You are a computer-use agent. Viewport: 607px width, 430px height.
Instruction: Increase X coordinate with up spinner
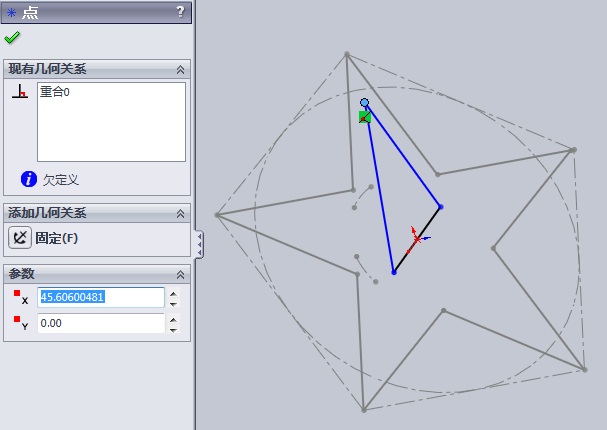[173, 294]
